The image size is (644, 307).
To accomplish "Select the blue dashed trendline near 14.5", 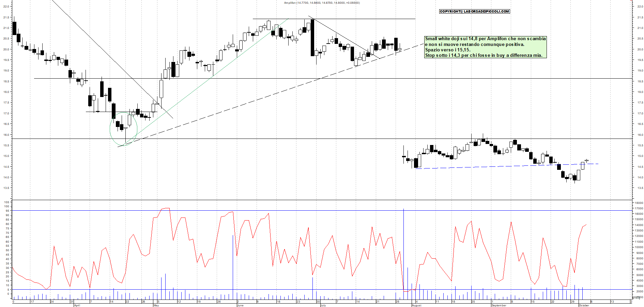I will tap(494, 166).
